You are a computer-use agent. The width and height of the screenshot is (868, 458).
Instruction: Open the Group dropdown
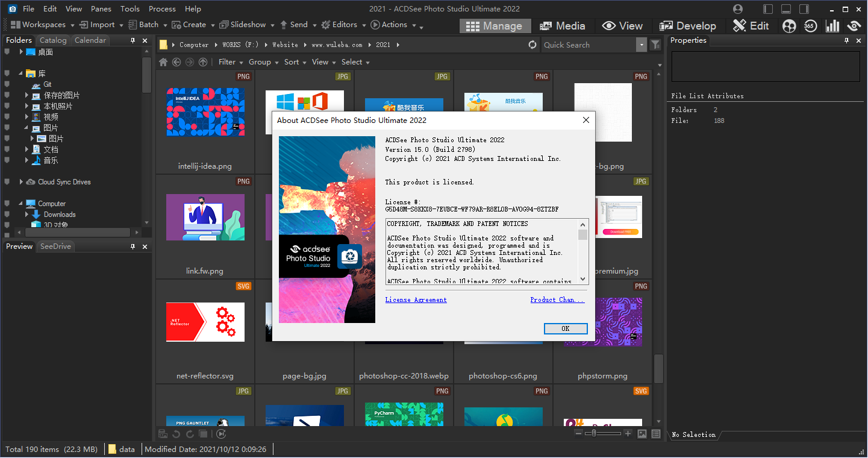pyautogui.click(x=263, y=62)
